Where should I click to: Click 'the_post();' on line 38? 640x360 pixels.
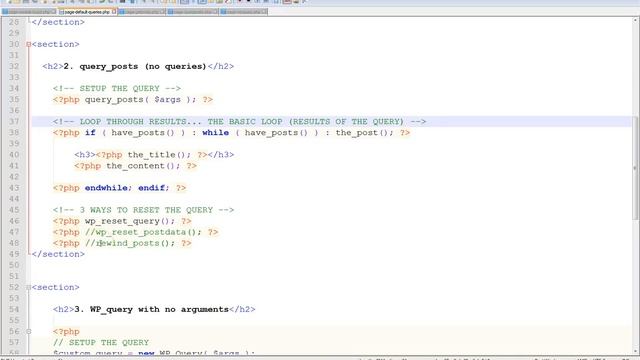[x=364, y=133]
